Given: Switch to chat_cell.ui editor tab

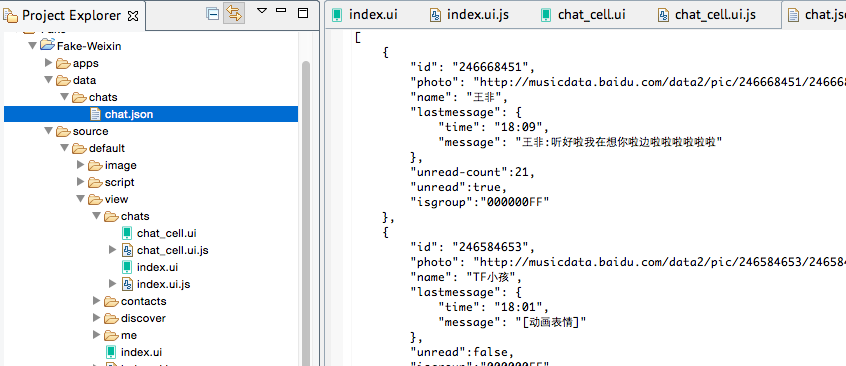Looking at the screenshot, I should coord(583,15).
